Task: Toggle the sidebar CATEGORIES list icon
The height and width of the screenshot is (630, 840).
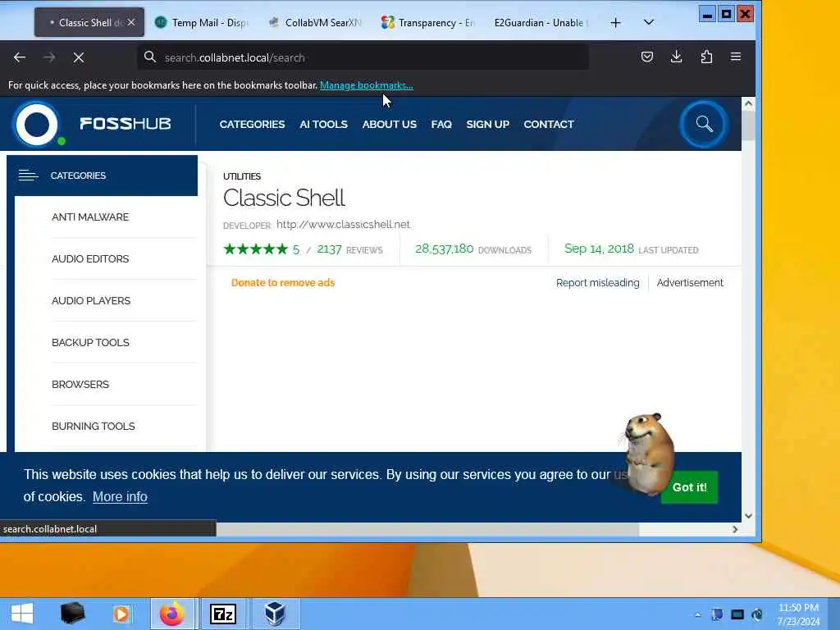Action: point(29,176)
